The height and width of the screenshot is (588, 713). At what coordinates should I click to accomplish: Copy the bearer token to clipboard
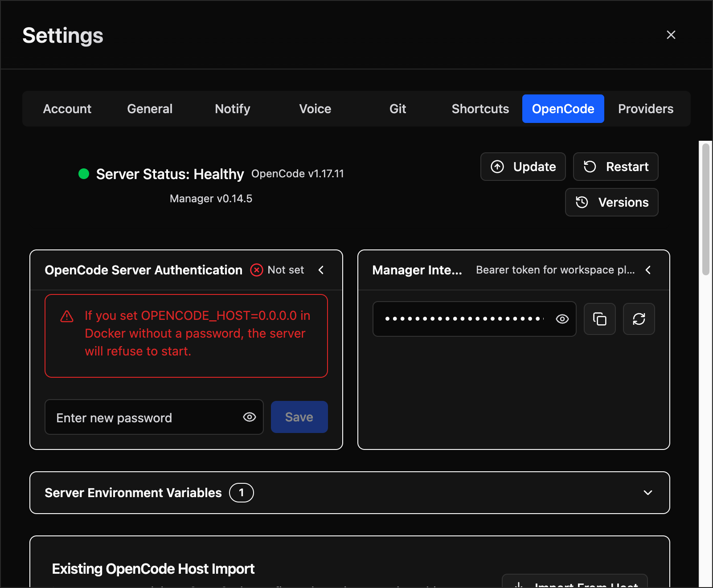tap(600, 319)
